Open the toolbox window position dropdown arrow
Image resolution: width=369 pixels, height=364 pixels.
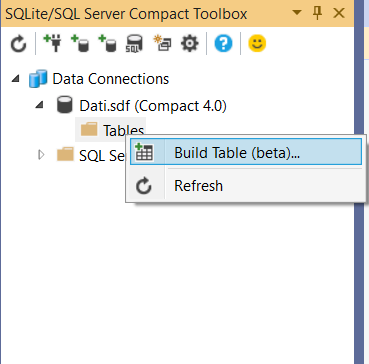(x=297, y=13)
